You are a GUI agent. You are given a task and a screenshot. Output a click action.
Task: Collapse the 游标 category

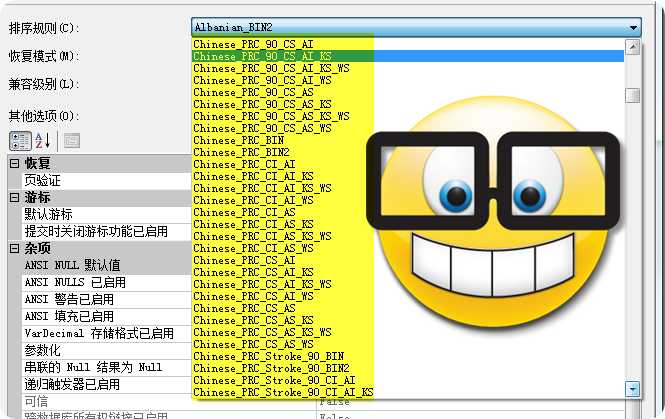click(x=14, y=197)
